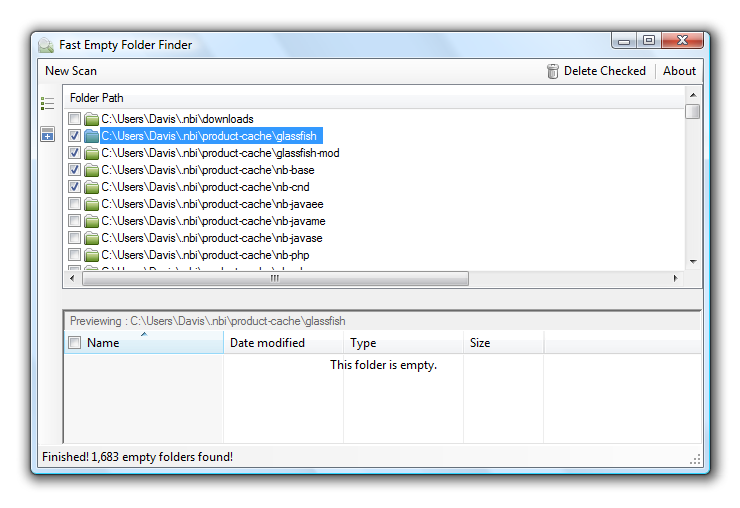Sort by the Date modified column header
740x508 pixels.
pyautogui.click(x=284, y=342)
